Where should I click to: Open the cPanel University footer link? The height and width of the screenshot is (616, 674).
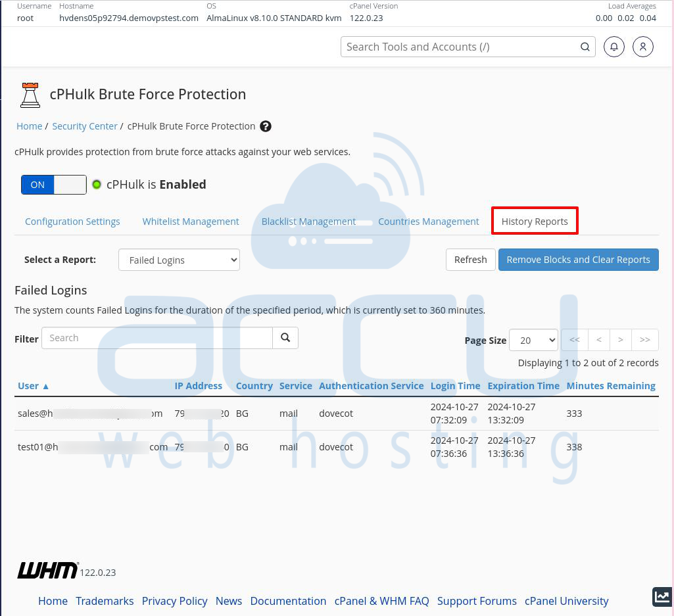pyautogui.click(x=567, y=601)
